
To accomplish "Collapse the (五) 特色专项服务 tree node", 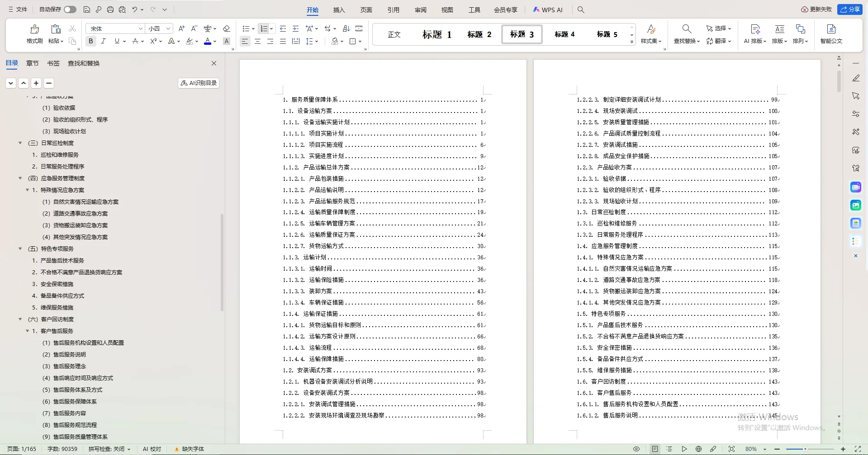I will [x=20, y=249].
